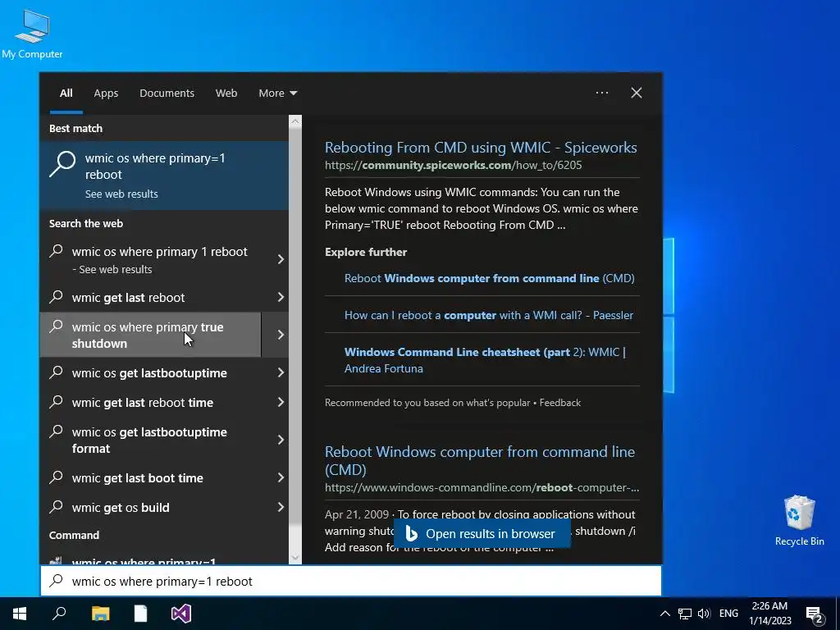Switch to the Documents search tab
The width and height of the screenshot is (840, 630).
click(167, 93)
